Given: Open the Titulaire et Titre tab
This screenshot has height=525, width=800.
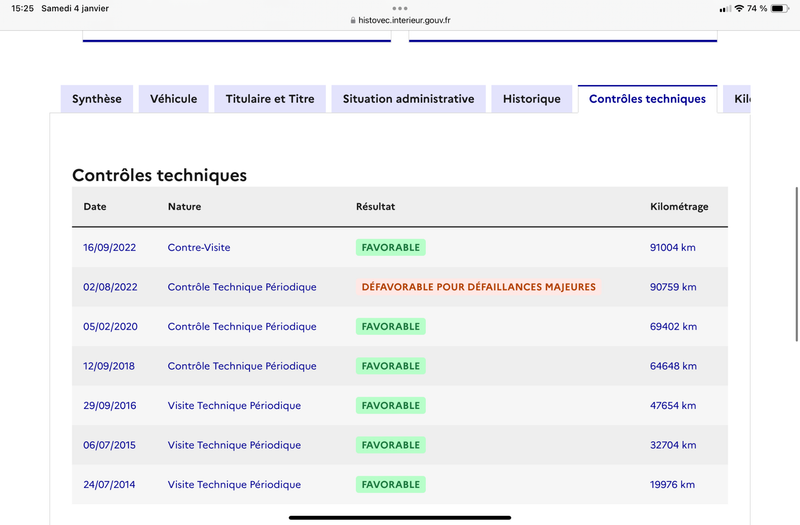Looking at the screenshot, I should [270, 99].
